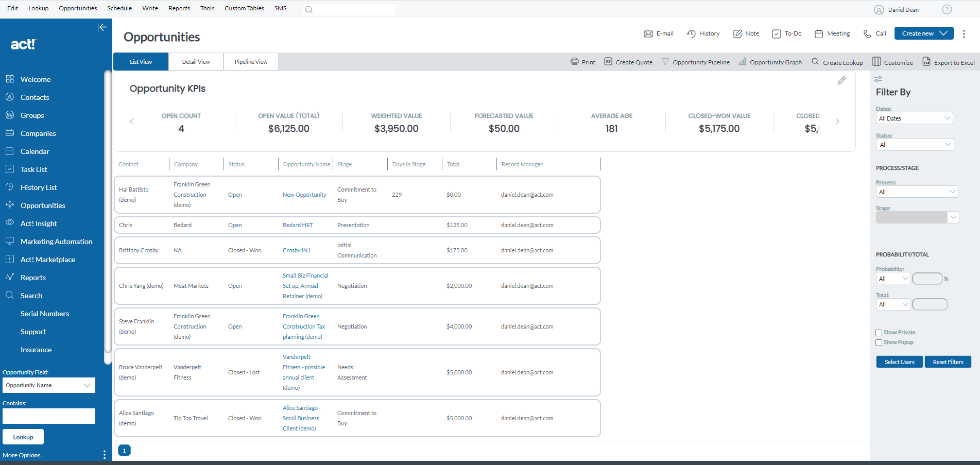Click Customize columns

[892, 62]
